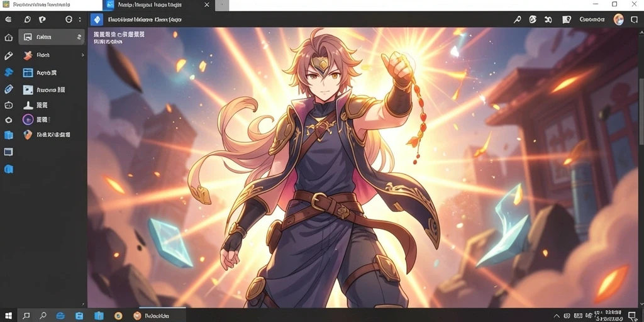Screen dimensions: 644x322
Task: Open the home icon in left rail
Action: pyautogui.click(x=8, y=38)
